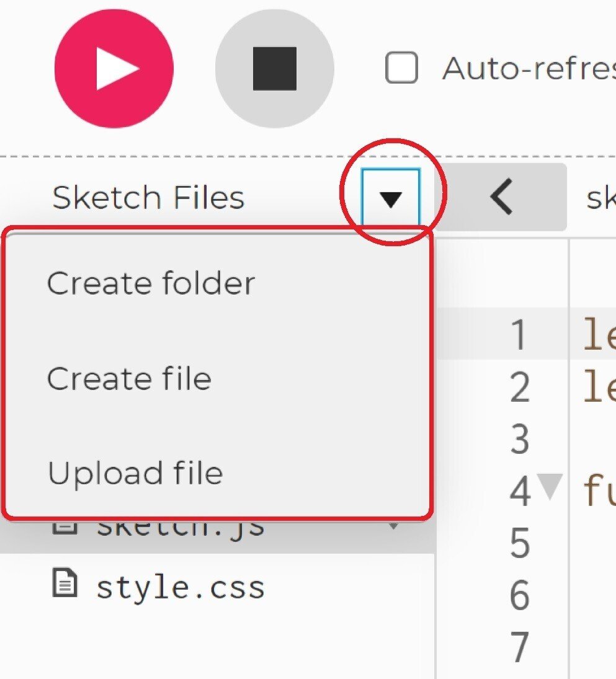Click the pink Play sketch button
The width and height of the screenshot is (616, 679).
[114, 68]
